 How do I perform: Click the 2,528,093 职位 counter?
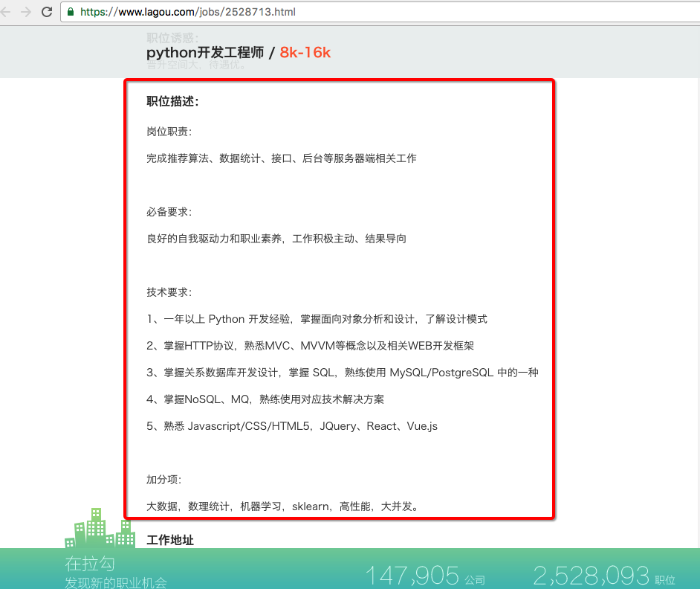click(x=603, y=576)
